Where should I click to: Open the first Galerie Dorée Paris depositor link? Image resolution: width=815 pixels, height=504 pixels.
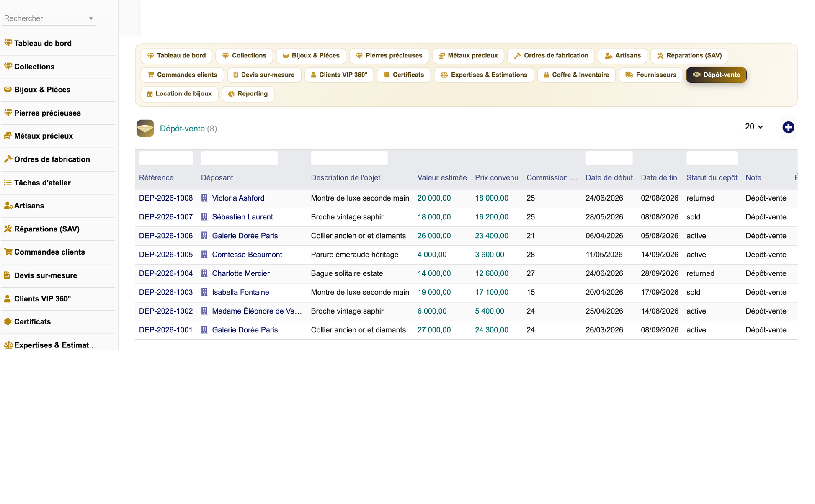(x=245, y=236)
